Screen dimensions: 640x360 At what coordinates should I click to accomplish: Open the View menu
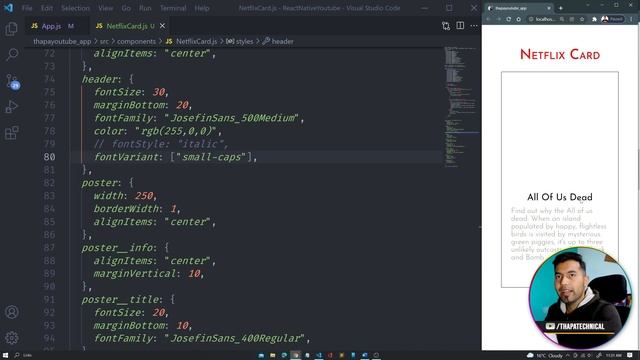point(106,8)
